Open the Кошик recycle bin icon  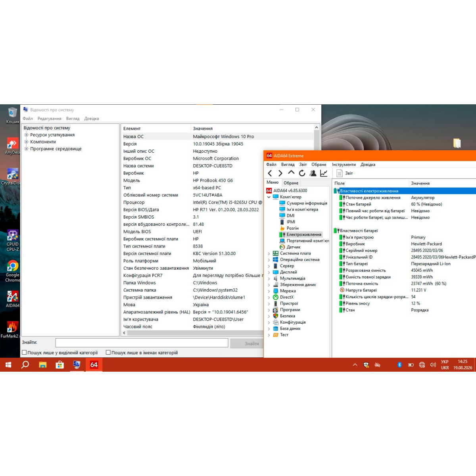pos(12,115)
